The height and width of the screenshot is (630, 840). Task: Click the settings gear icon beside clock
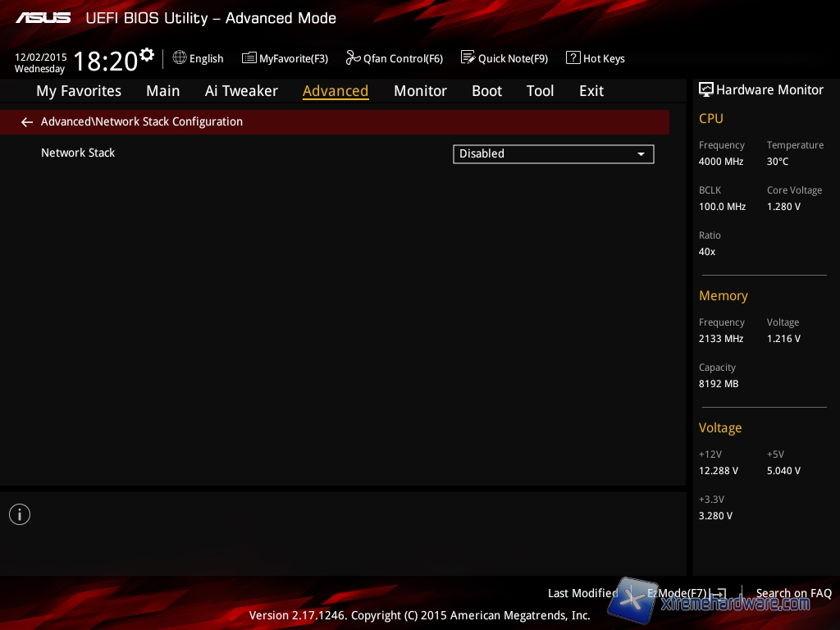point(147,55)
